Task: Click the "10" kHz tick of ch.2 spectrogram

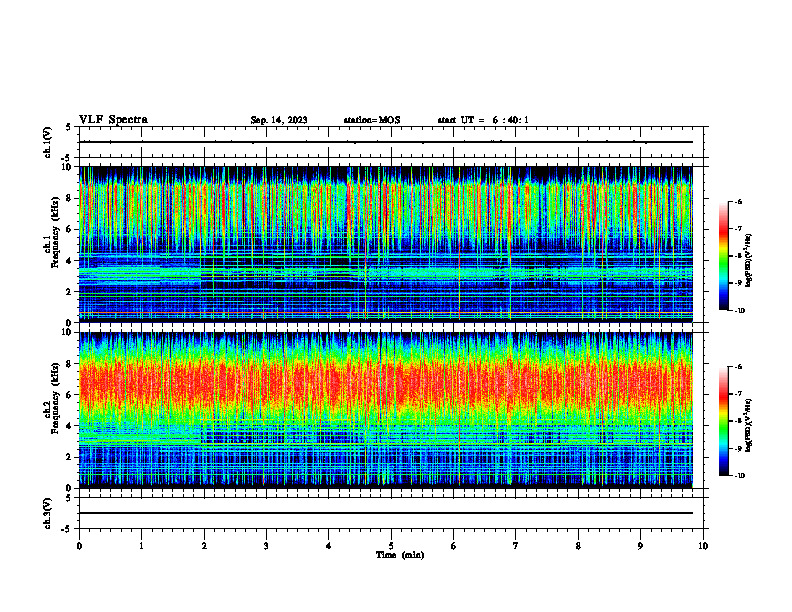Action: tap(67, 332)
